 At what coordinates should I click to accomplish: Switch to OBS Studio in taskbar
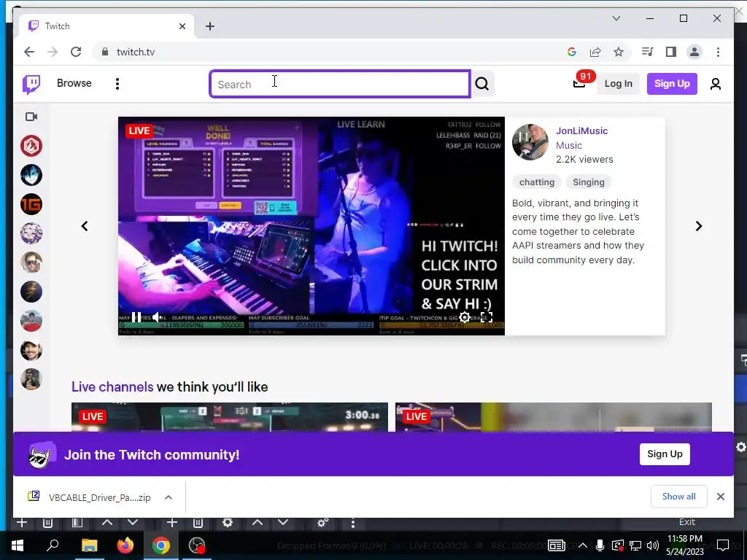pos(197,545)
